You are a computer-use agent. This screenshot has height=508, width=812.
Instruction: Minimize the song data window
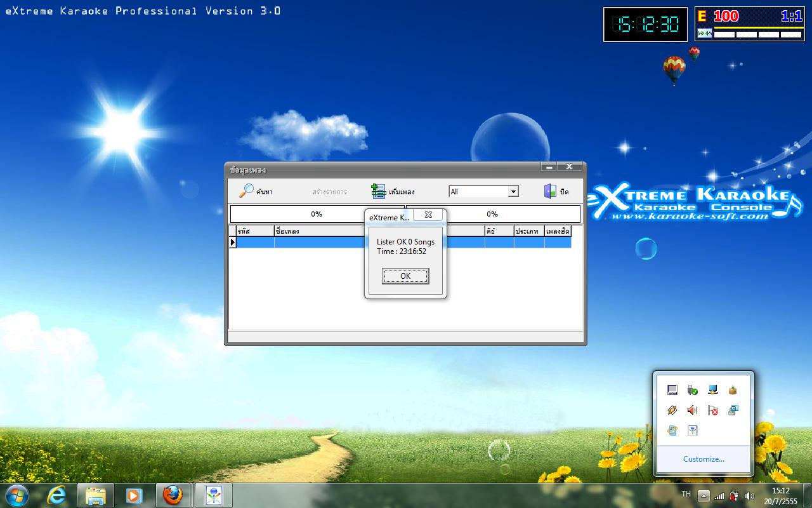click(x=549, y=166)
